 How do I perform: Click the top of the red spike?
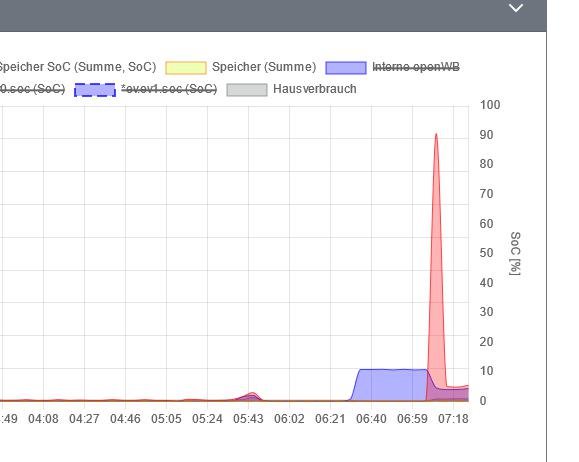click(436, 134)
